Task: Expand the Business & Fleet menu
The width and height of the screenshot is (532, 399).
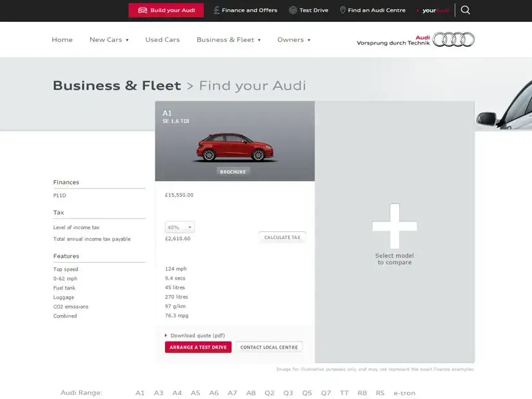Action: (228, 40)
